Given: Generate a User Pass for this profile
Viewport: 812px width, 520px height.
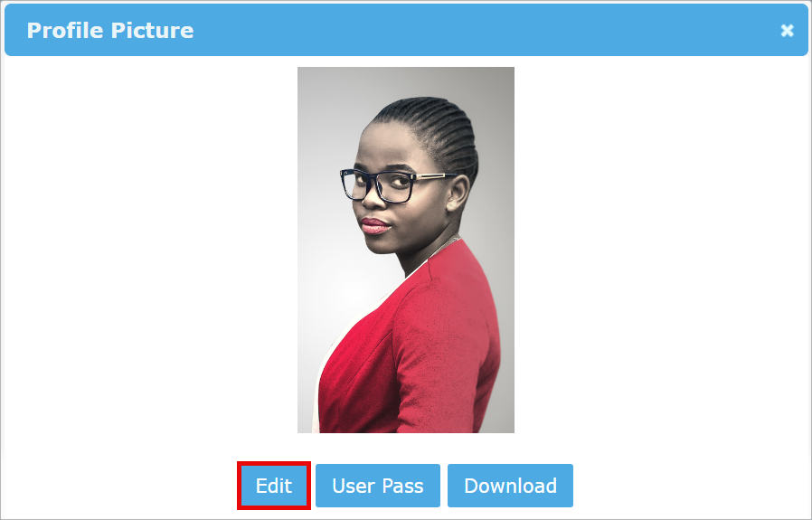Looking at the screenshot, I should (x=378, y=486).
